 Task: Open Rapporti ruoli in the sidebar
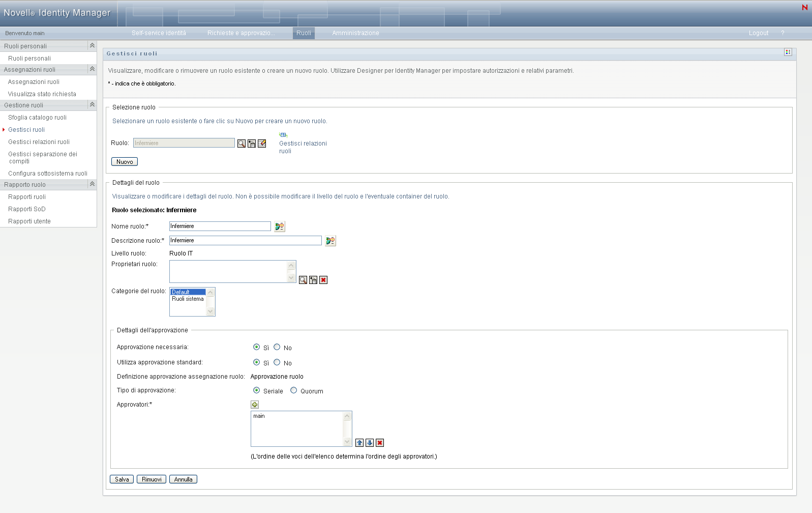pos(27,197)
